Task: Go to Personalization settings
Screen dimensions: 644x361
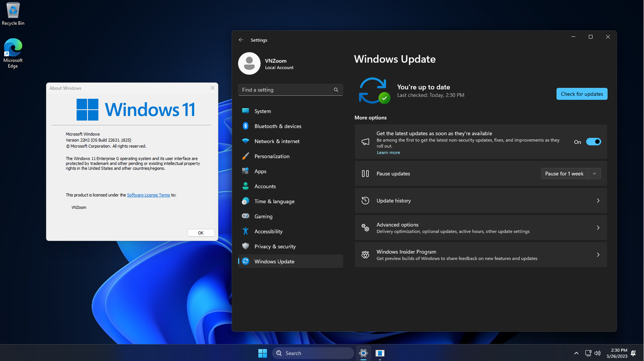Action: [290, 156]
